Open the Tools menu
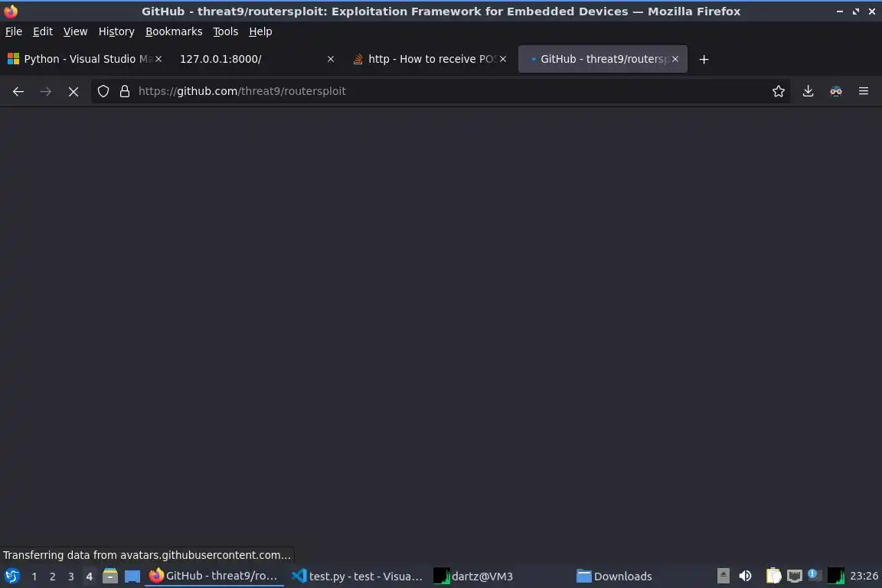882x588 pixels. 226,31
